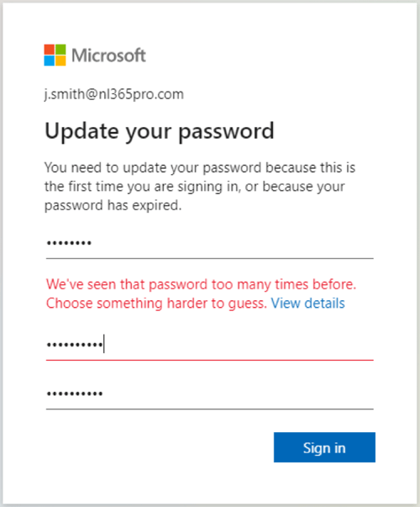Viewport: 420px width, 507px height.
Task: Click the blue Sign in button
Action: (324, 447)
